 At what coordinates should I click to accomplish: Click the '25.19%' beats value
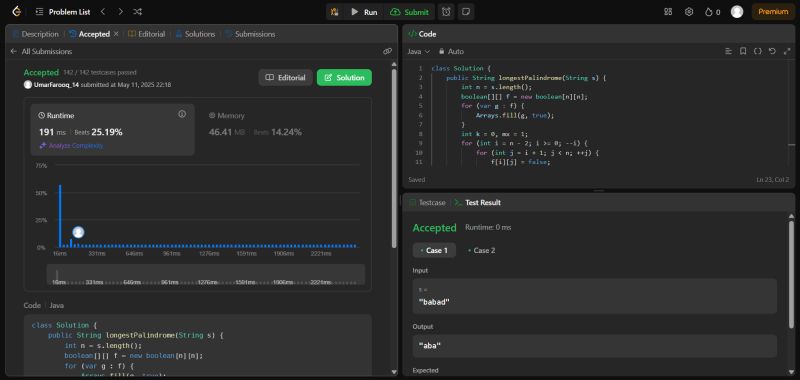tap(107, 132)
